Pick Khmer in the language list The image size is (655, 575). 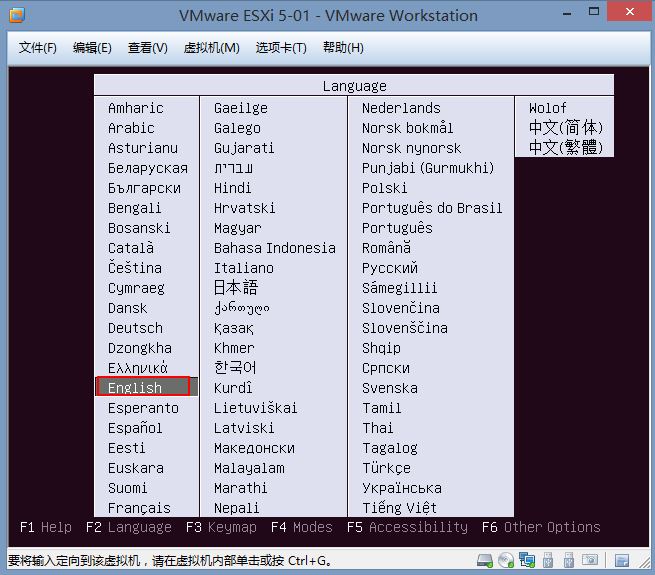click(234, 348)
